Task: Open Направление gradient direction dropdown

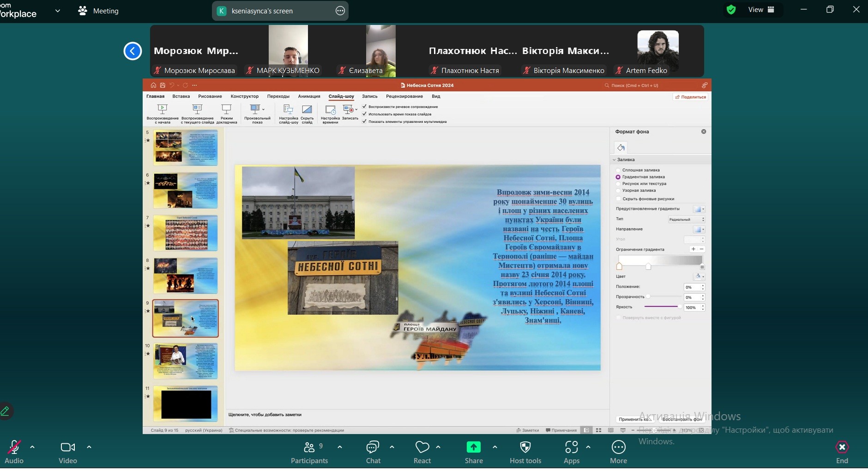Action: point(699,229)
